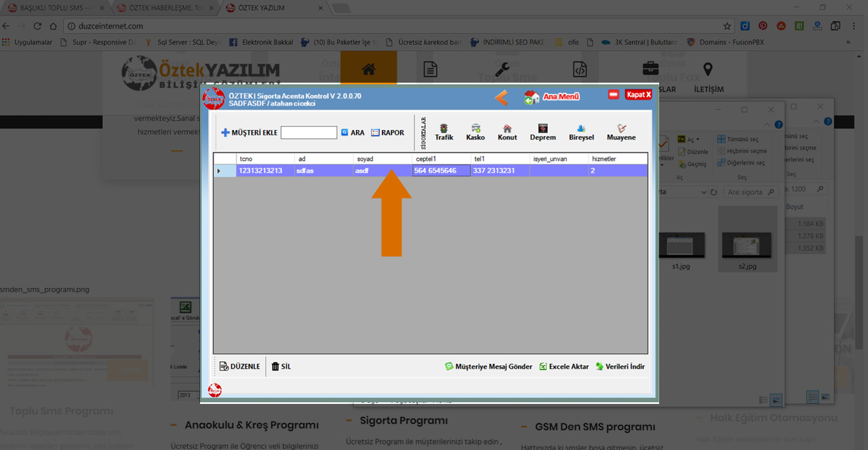This screenshot has height=450, width=868.
Task: Click Excele Aktar export button
Action: pyautogui.click(x=564, y=367)
